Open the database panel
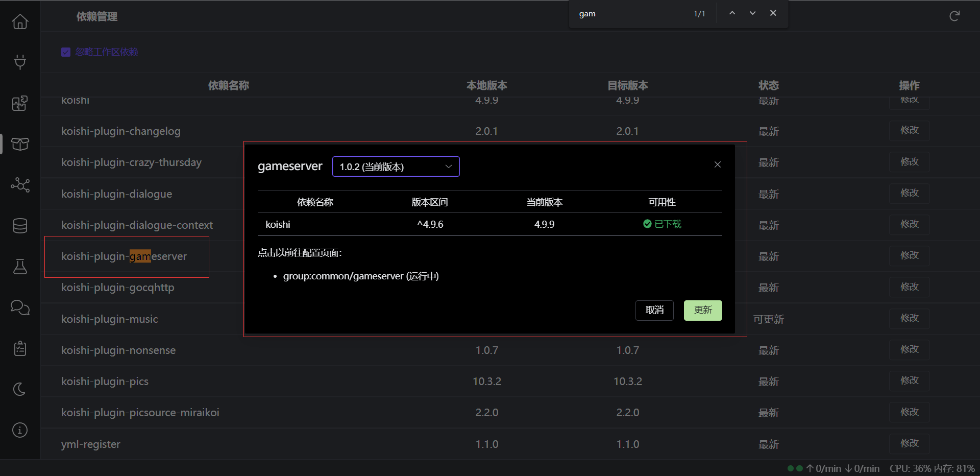Viewport: 980px width, 476px height. click(x=20, y=226)
